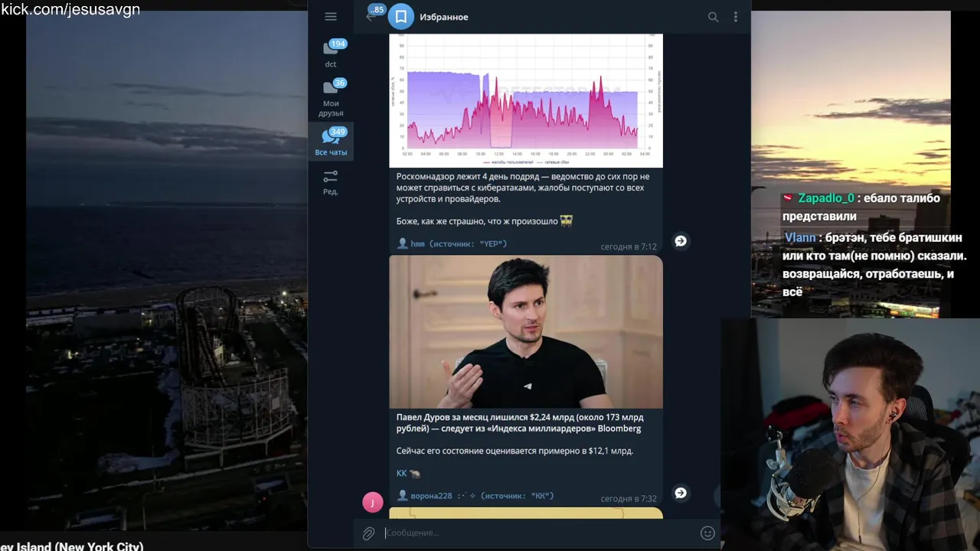Click the J sender avatar

[x=372, y=502]
